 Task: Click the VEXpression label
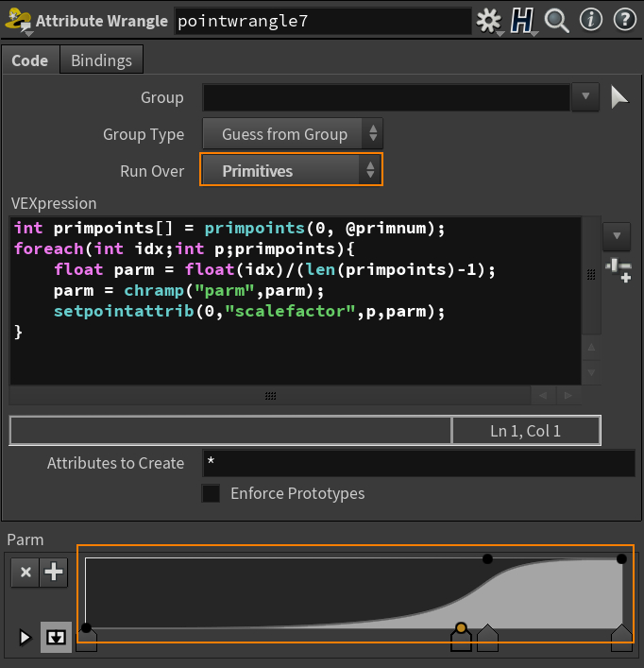pyautogui.click(x=54, y=203)
